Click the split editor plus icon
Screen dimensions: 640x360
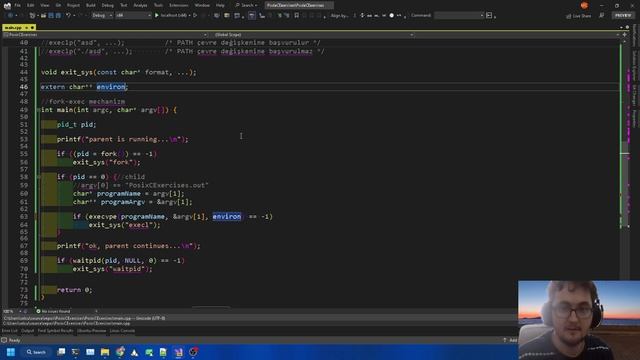coord(624,35)
